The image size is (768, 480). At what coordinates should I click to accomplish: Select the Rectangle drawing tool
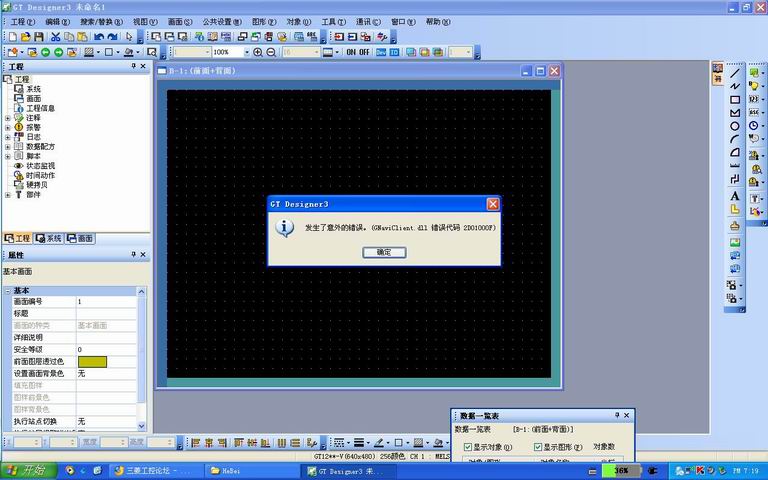click(x=735, y=100)
